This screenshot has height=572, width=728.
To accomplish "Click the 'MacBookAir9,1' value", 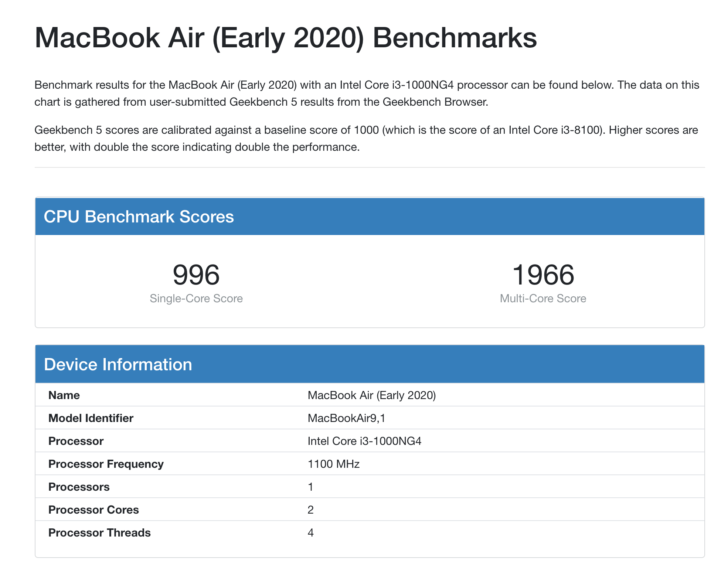I will tap(347, 418).
